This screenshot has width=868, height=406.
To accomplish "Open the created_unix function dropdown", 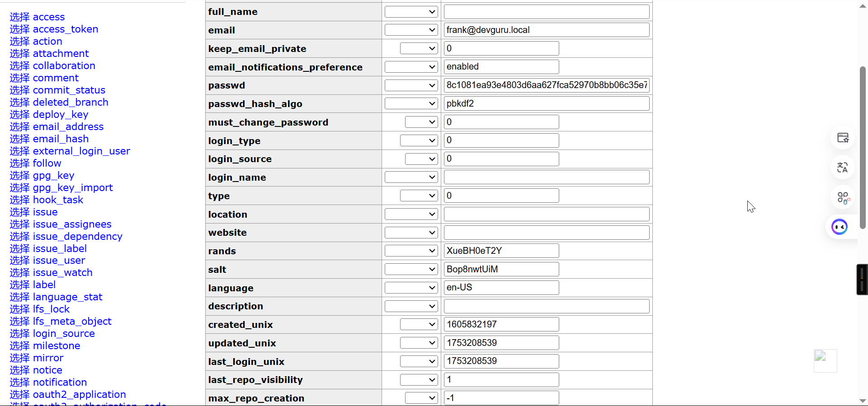I will (419, 325).
